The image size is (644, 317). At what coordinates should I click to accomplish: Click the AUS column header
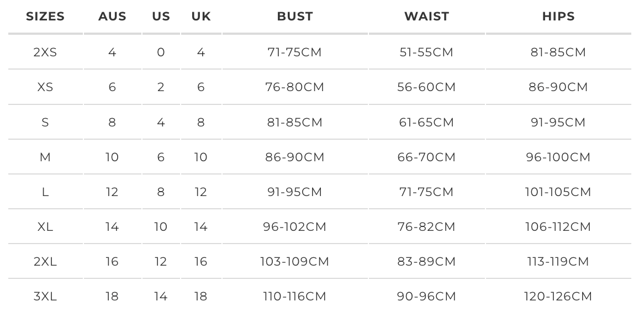(112, 17)
